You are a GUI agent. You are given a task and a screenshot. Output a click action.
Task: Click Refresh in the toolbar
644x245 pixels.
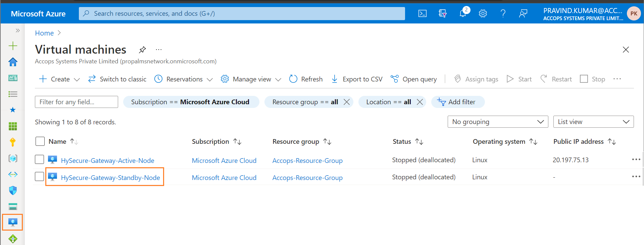306,79
